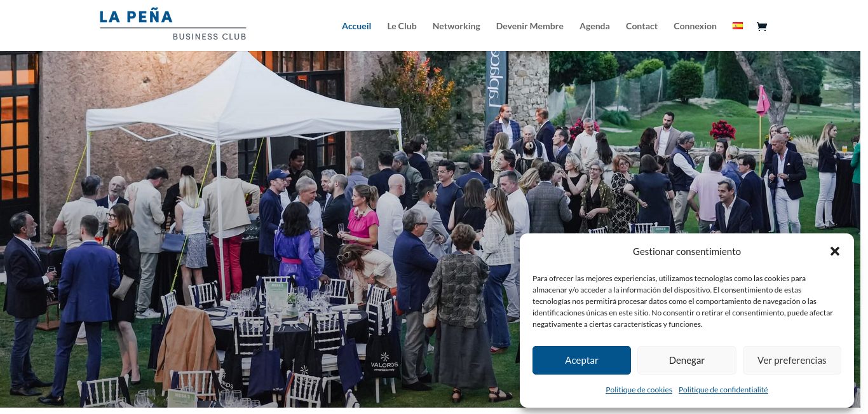Click the La Peña Business Club logo
Viewport: 868px width, 414px height.
[x=173, y=25]
